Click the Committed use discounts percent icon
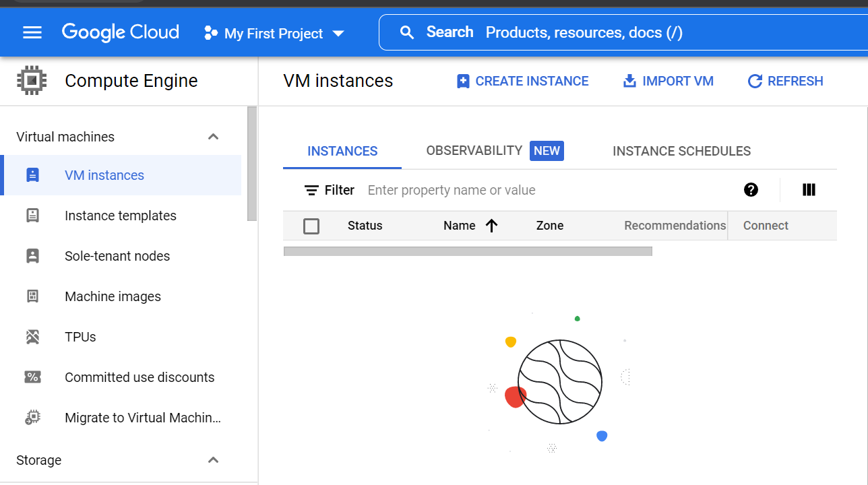The height and width of the screenshot is (485, 868). click(x=32, y=377)
